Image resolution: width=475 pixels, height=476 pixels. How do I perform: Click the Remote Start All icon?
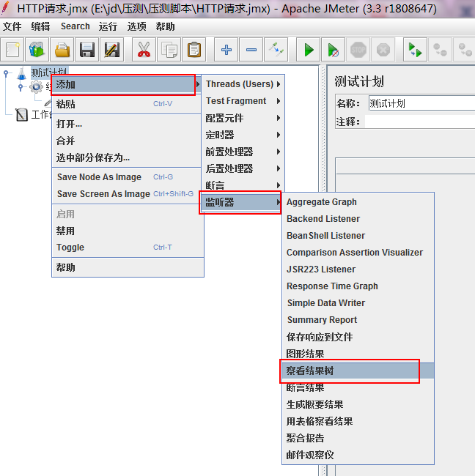(x=415, y=50)
